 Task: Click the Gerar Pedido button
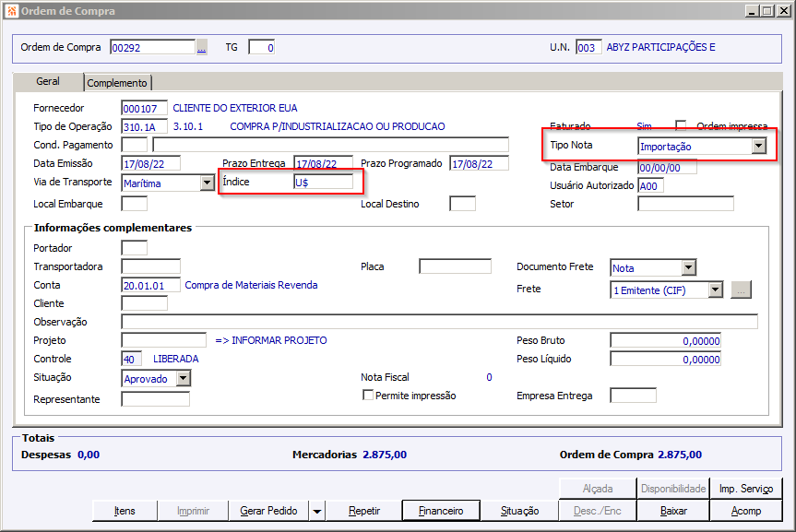coord(268,511)
